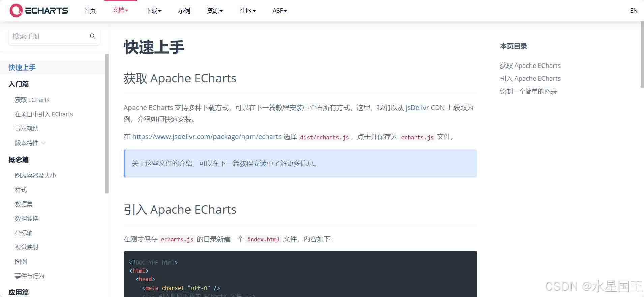This screenshot has height=297, width=644.
Task: Open 样式 in the sidebar
Action: click(21, 190)
